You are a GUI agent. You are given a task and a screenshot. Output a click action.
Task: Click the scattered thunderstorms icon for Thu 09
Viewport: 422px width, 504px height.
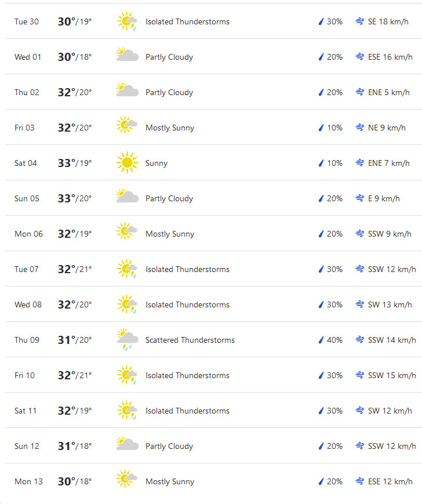(x=128, y=339)
